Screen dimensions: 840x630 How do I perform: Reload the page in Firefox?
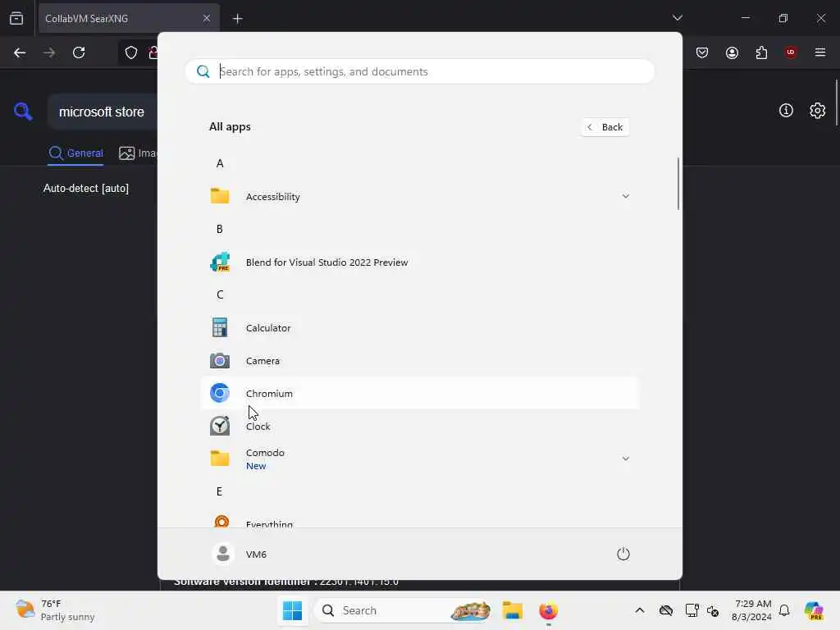(79, 52)
